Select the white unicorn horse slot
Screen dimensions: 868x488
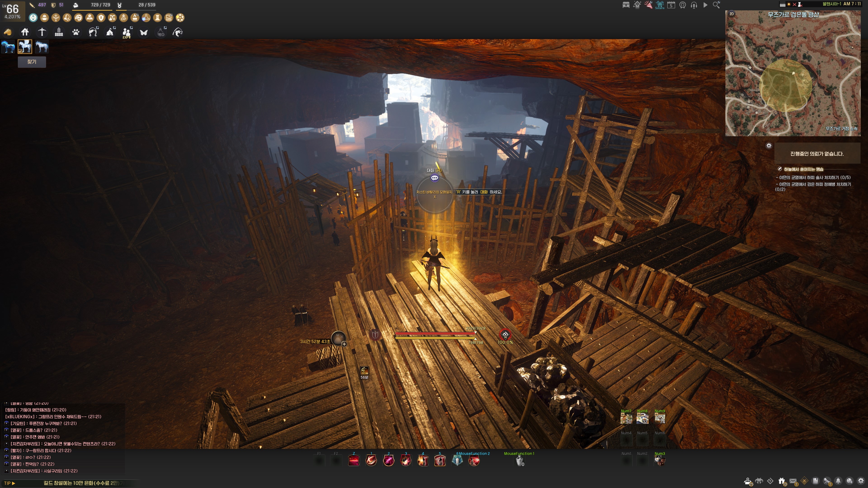point(42,47)
